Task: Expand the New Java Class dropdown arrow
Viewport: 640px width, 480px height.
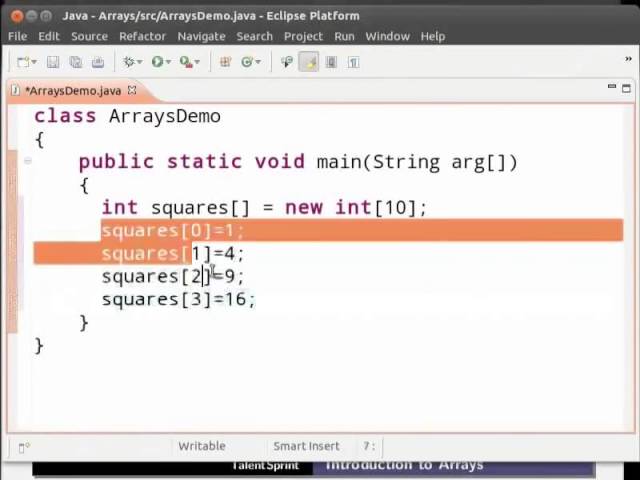Action: click(258, 62)
